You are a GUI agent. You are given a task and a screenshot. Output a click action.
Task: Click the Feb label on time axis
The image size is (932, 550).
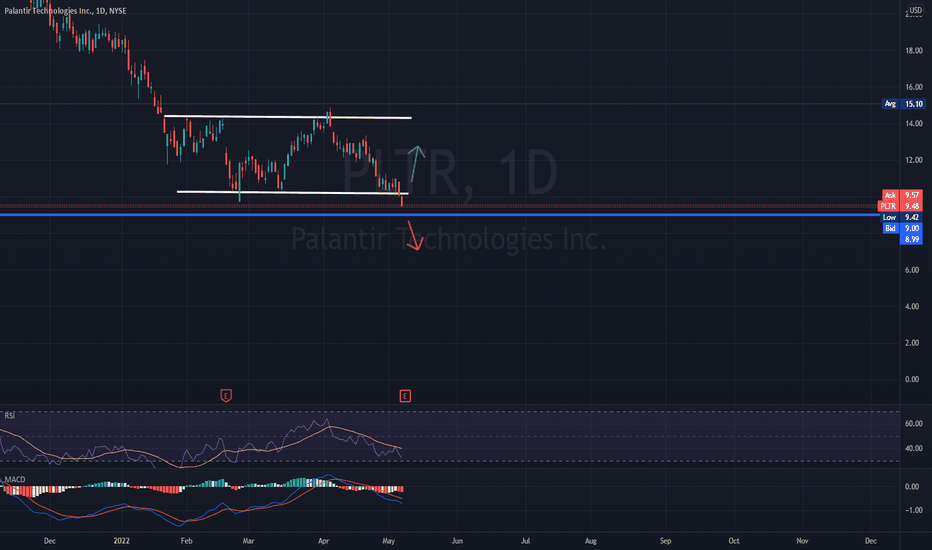[x=187, y=541]
